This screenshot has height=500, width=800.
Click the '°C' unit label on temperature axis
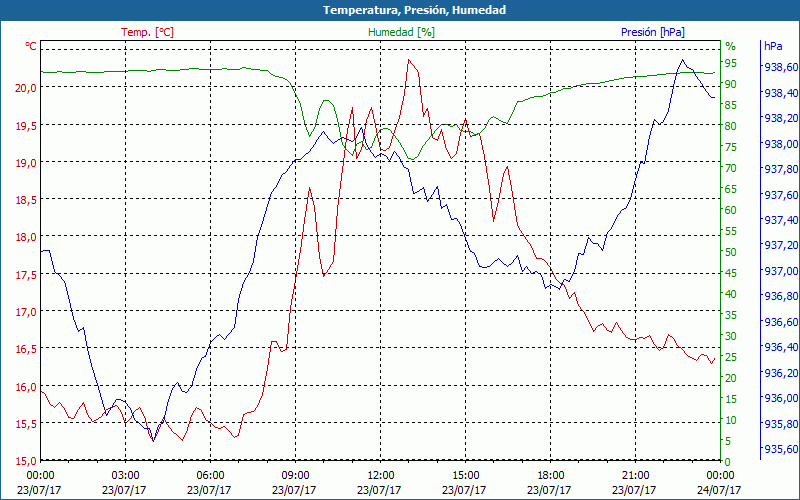[x=31, y=46]
